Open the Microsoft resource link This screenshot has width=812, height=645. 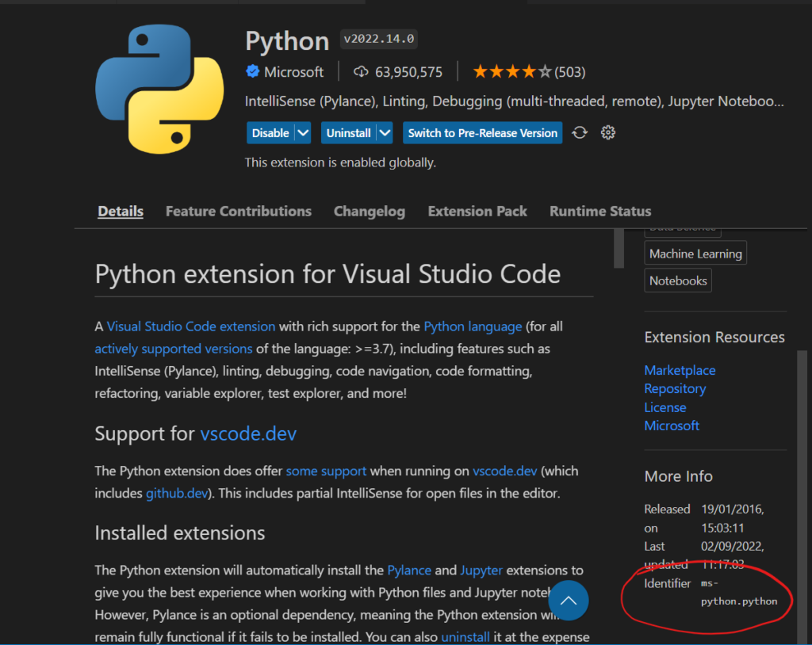coord(672,426)
